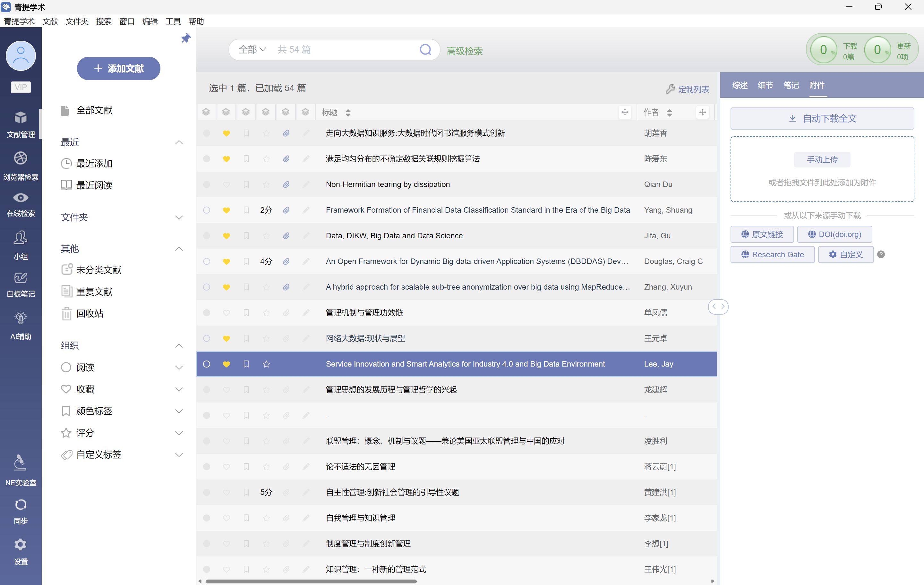Screen dimensions: 924x585
Task: Toggle the read status circle for 网络大数据:现状与展望
Action: click(206, 338)
